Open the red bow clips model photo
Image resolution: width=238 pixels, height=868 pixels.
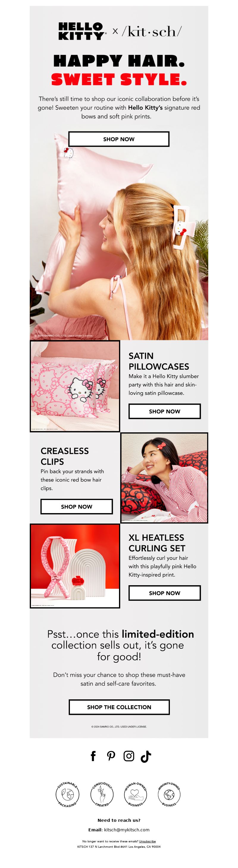(164, 478)
